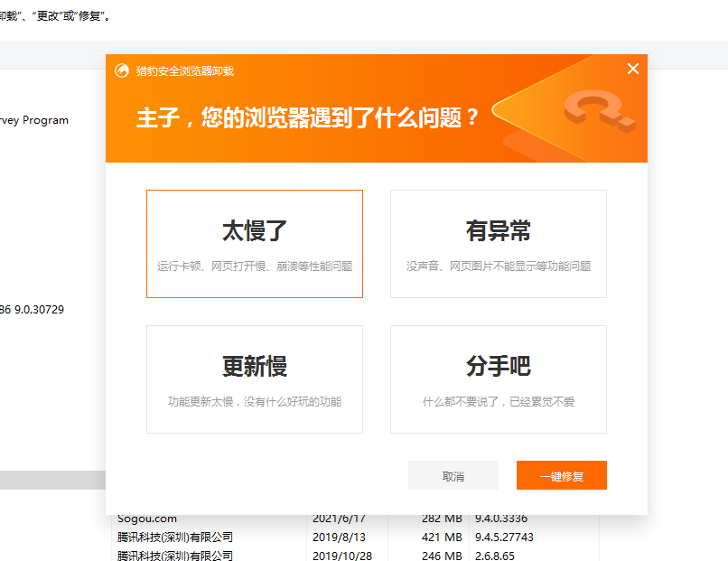Image resolution: width=728 pixels, height=561 pixels.
Task: Select the 有异常 option card
Action: click(499, 244)
